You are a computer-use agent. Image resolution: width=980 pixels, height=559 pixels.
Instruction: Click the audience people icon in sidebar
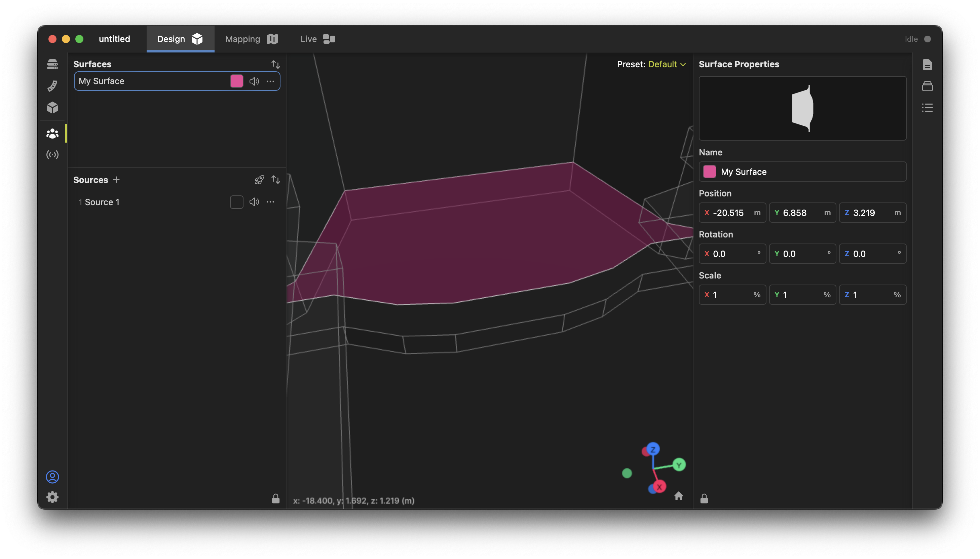pyautogui.click(x=52, y=134)
